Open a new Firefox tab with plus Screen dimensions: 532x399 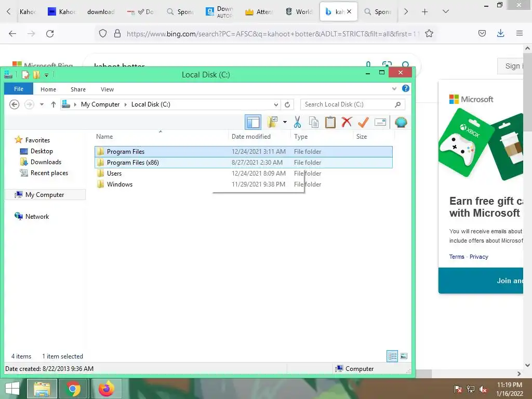[x=424, y=12]
